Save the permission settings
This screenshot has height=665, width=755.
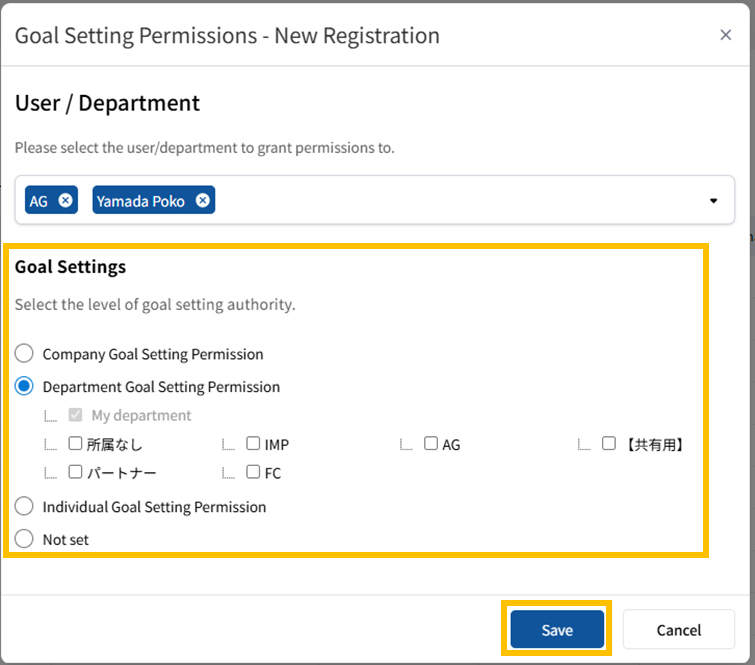click(x=557, y=630)
